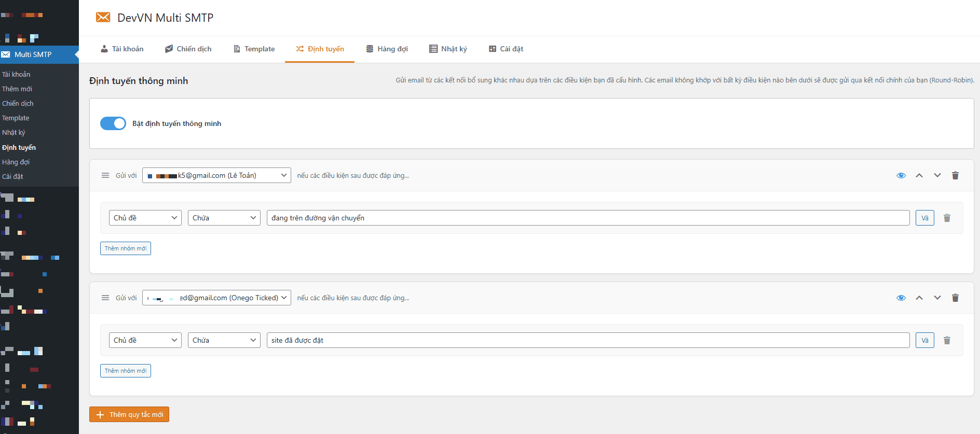Focus the 'site đã được đặt' text field
Viewport: 980px width, 434px height.
point(588,340)
